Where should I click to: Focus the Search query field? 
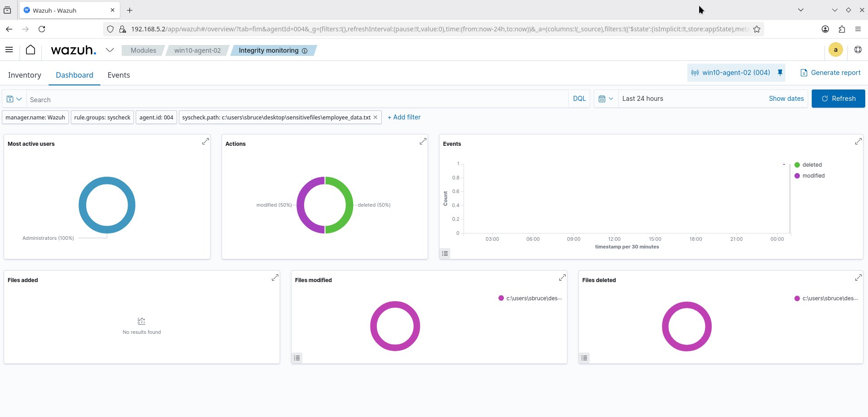pos(297,99)
